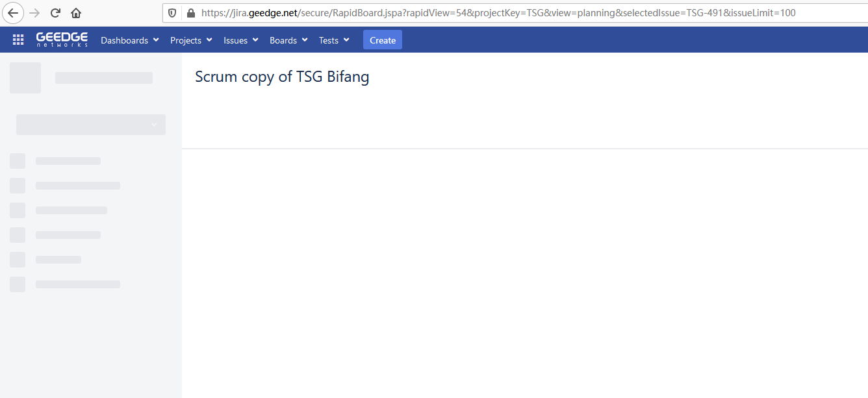Image resolution: width=868 pixels, height=398 pixels.
Task: Click the padlock site security icon
Action: tap(190, 13)
